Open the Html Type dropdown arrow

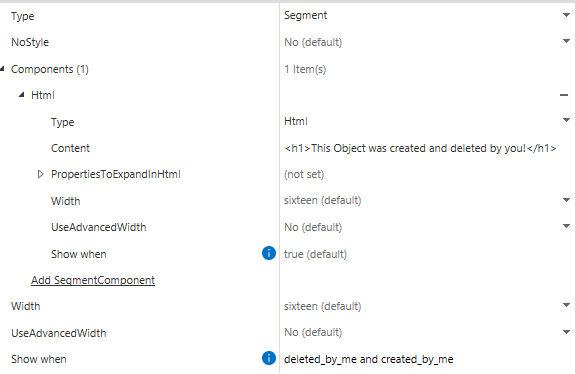click(x=566, y=120)
